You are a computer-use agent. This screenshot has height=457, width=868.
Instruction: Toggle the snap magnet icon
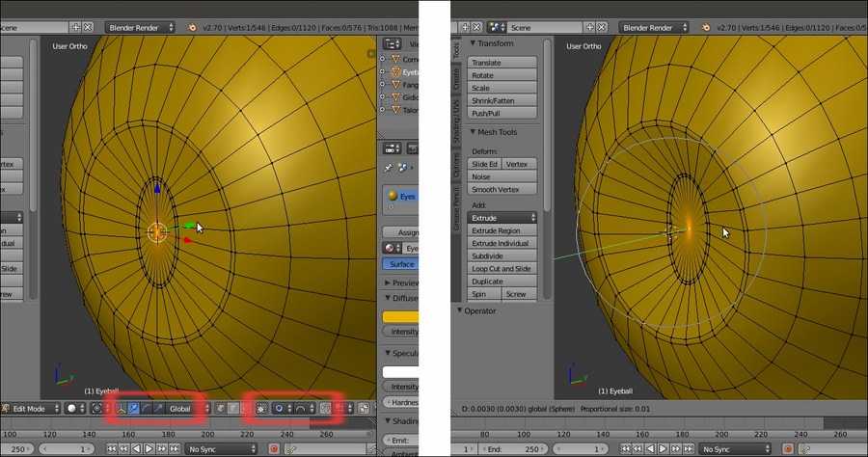point(325,409)
